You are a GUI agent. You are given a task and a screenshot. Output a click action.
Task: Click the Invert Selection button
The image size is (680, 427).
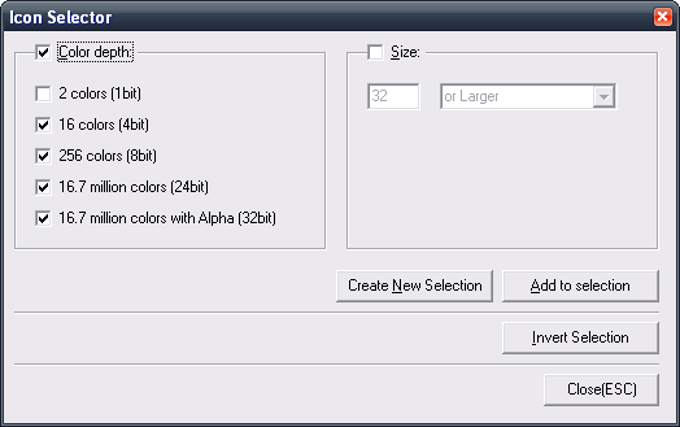(x=580, y=338)
